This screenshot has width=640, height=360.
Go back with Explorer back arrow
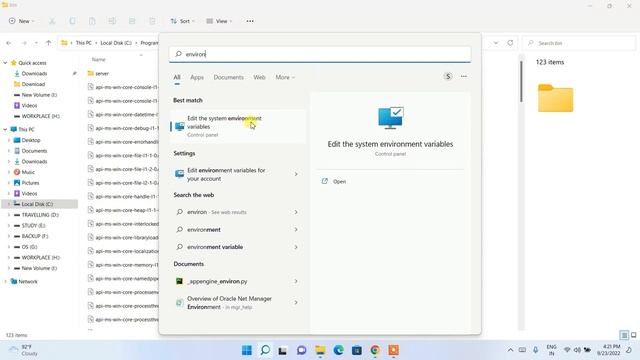[x=9, y=43]
